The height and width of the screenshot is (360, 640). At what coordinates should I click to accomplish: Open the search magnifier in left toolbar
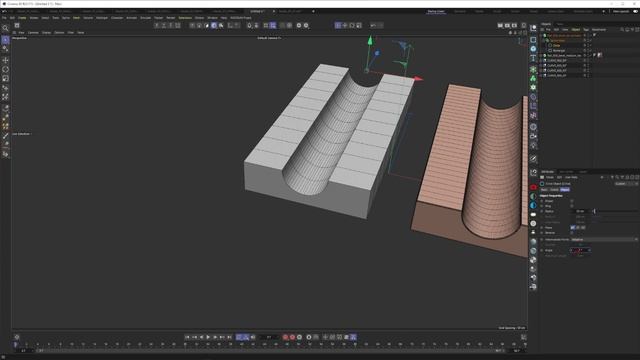[x=5, y=28]
